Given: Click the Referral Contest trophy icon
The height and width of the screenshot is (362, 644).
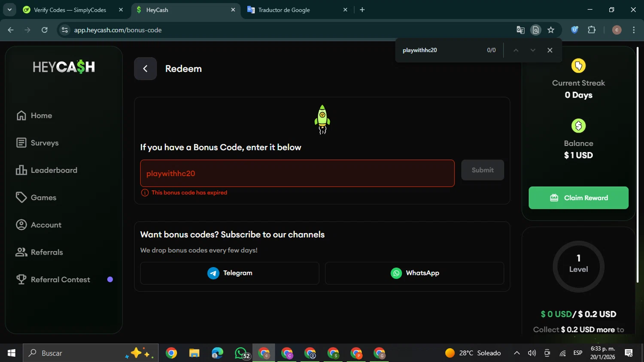Looking at the screenshot, I should 21,280.
